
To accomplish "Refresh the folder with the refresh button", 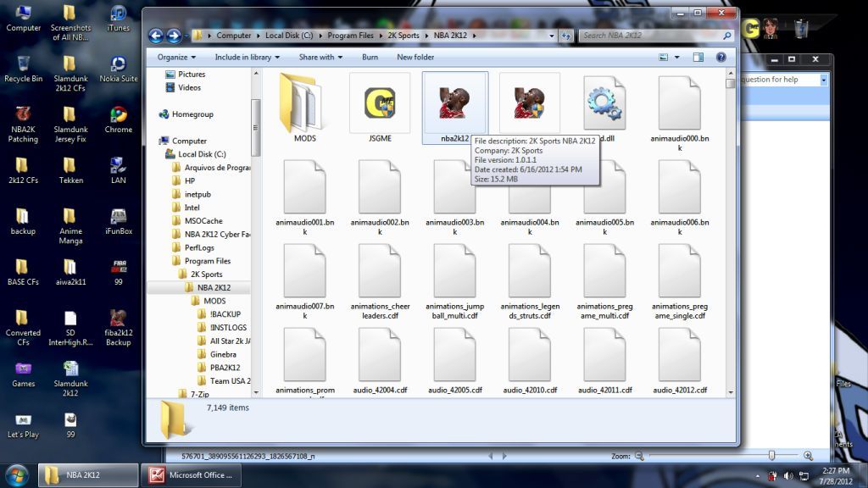I will coord(565,36).
